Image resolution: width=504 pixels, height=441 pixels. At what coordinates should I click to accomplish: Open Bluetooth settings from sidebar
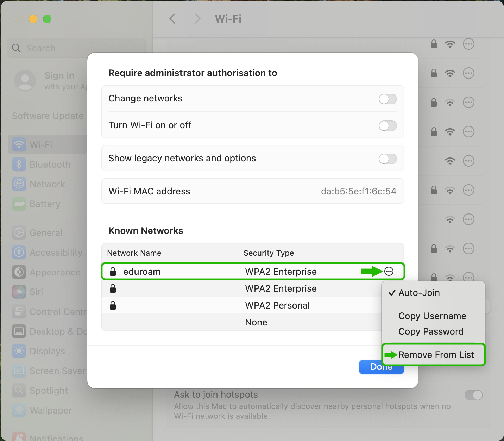(x=50, y=164)
